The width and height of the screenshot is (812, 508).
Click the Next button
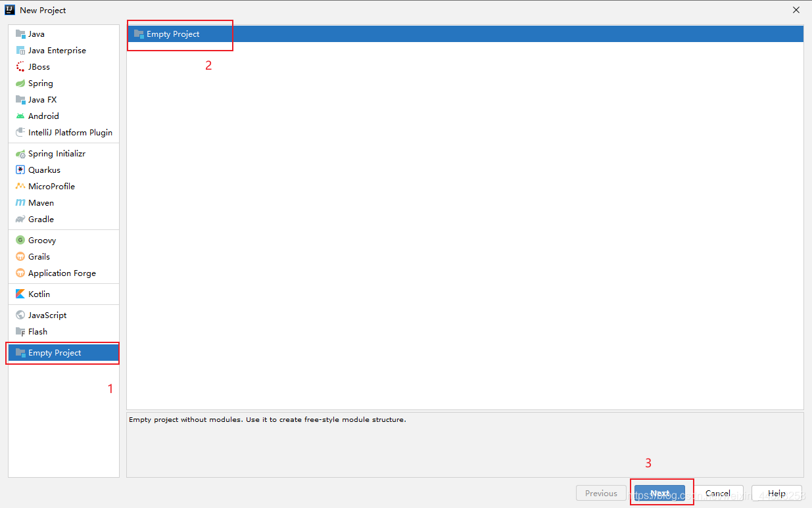click(x=659, y=493)
